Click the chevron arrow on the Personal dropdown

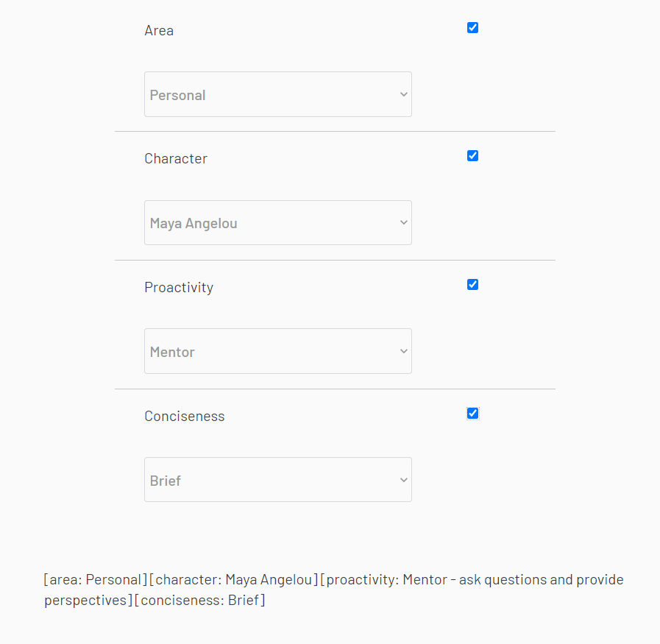pos(404,94)
